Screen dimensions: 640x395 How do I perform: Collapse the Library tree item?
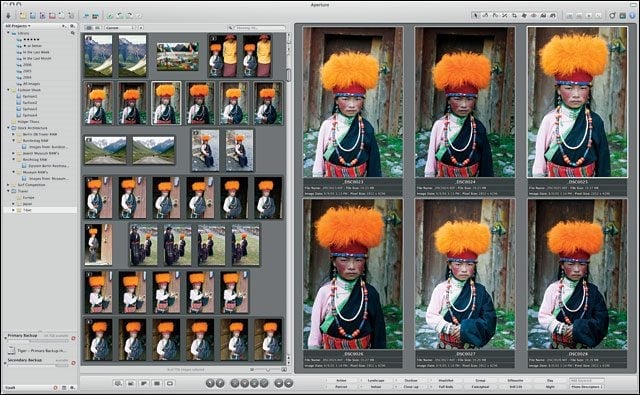coord(8,33)
